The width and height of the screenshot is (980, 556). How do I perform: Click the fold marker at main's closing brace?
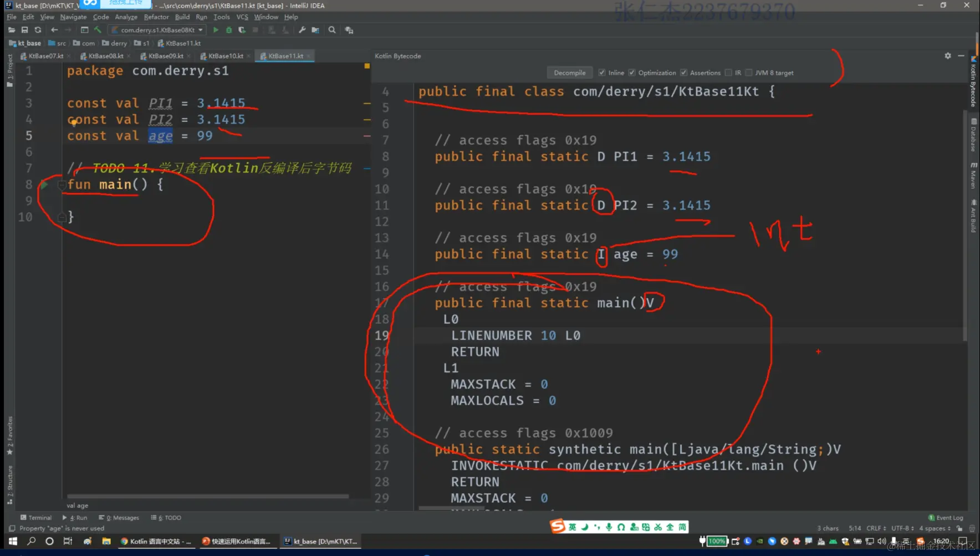coord(62,217)
